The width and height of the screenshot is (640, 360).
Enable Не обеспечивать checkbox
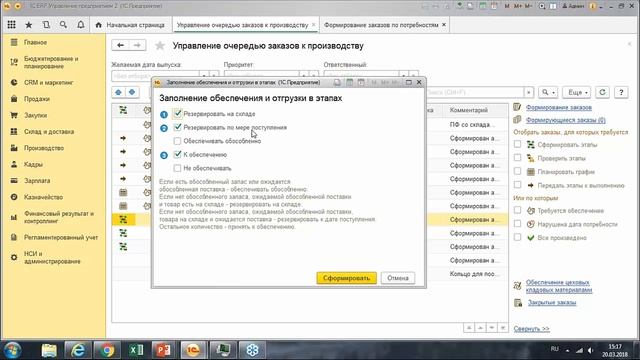[x=177, y=168]
